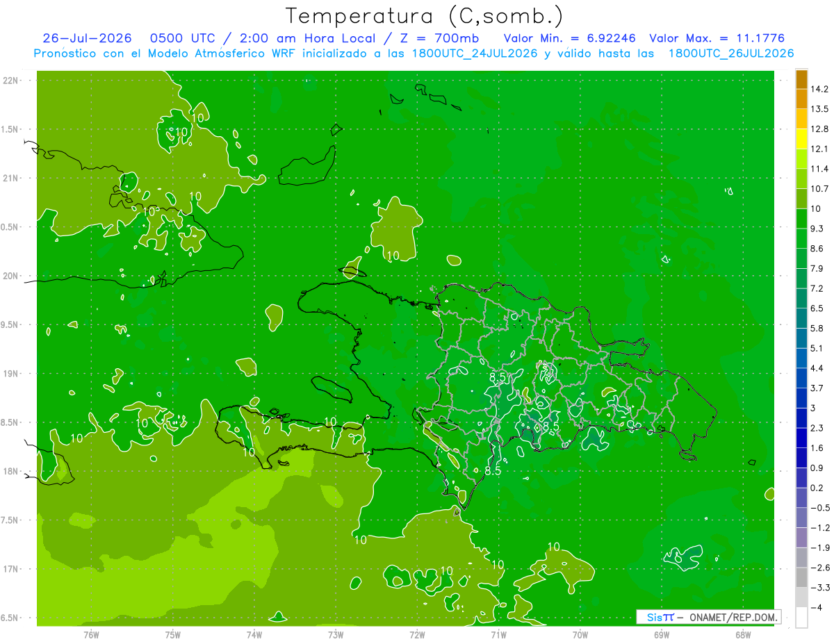The image size is (834, 644).
Task: Click the "22N" latitude label
Action: click(10, 81)
